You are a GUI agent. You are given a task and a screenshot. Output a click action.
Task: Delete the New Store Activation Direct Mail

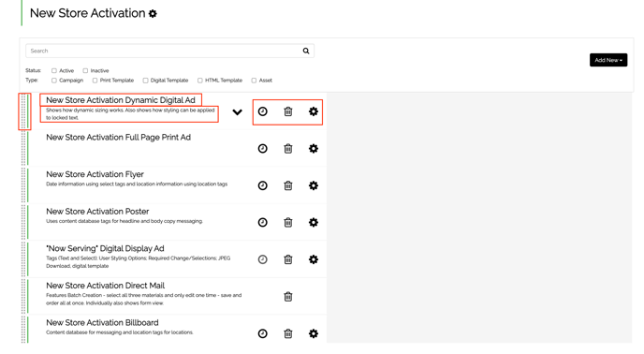click(288, 297)
